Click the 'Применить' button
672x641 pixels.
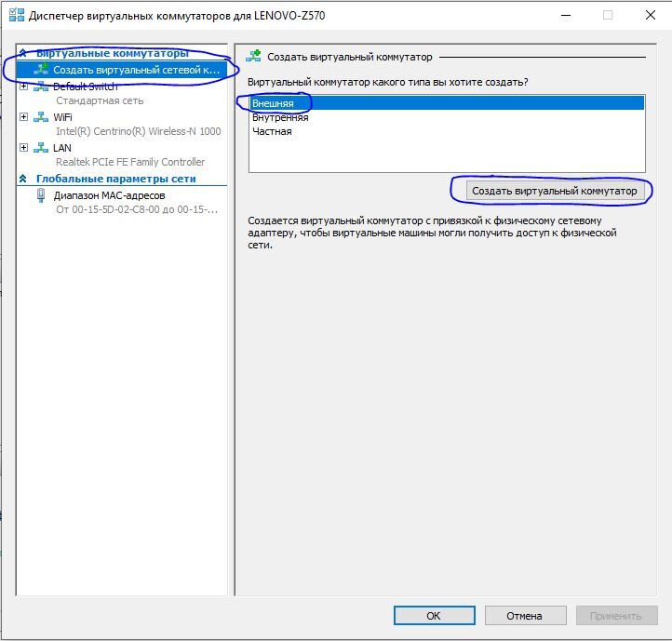(616, 616)
